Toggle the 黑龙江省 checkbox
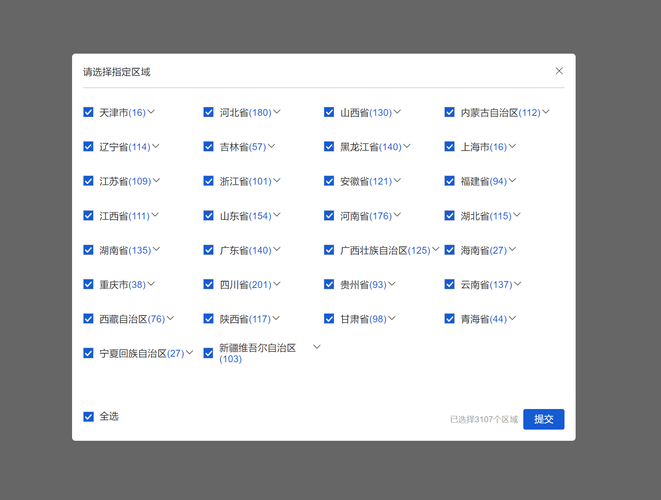Viewport: 661px width, 500px height. click(329, 147)
